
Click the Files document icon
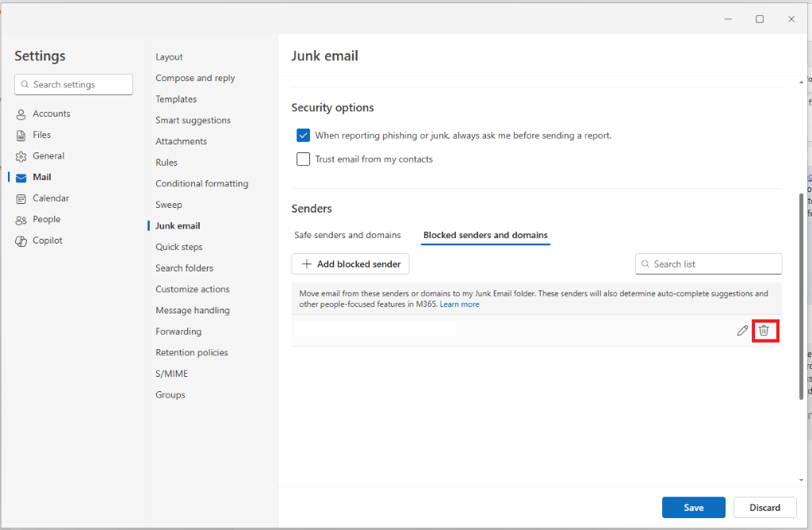pos(21,135)
